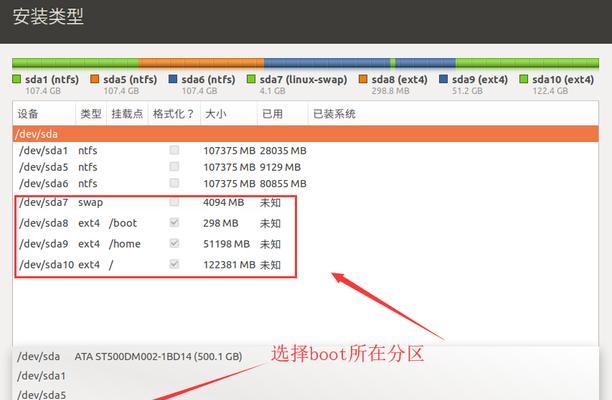
Task: Click the 28035 MB used value
Action: pos(283,151)
